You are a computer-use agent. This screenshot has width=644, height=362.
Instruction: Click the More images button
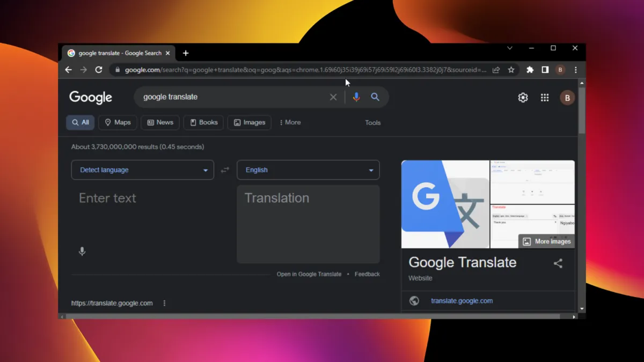coord(547,241)
